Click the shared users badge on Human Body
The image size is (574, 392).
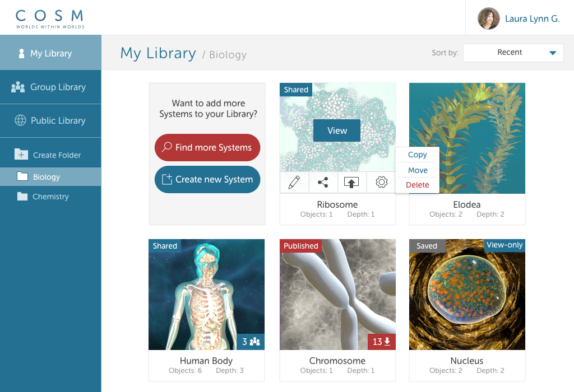point(251,341)
